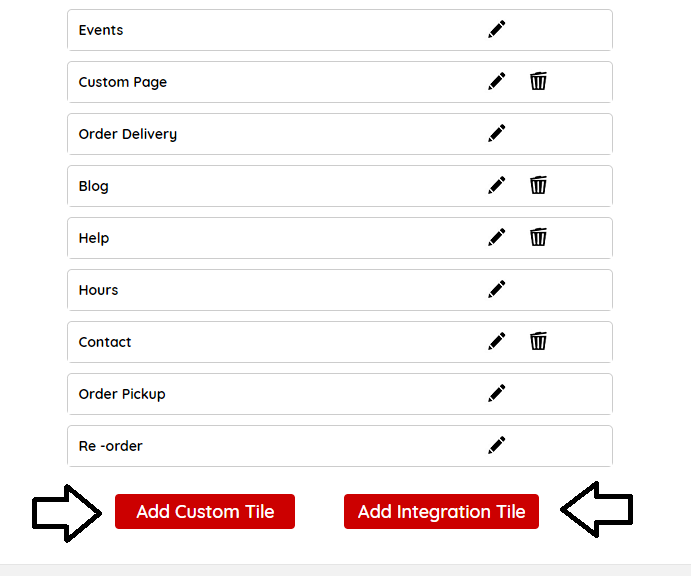Edit the Hours tile
The height and width of the screenshot is (576, 691).
click(497, 290)
